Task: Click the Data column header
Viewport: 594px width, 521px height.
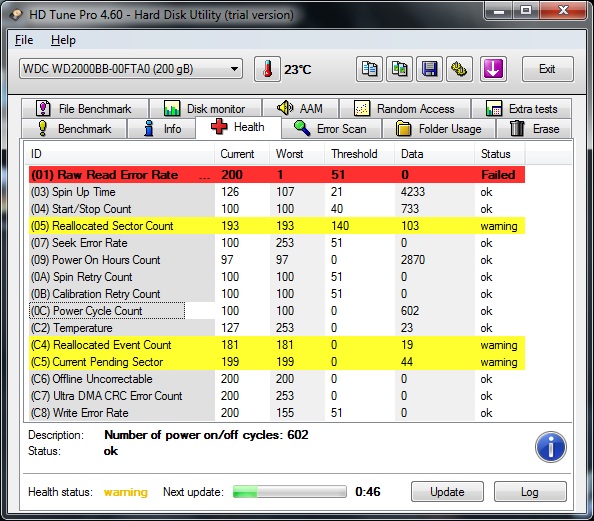Action: pos(435,154)
